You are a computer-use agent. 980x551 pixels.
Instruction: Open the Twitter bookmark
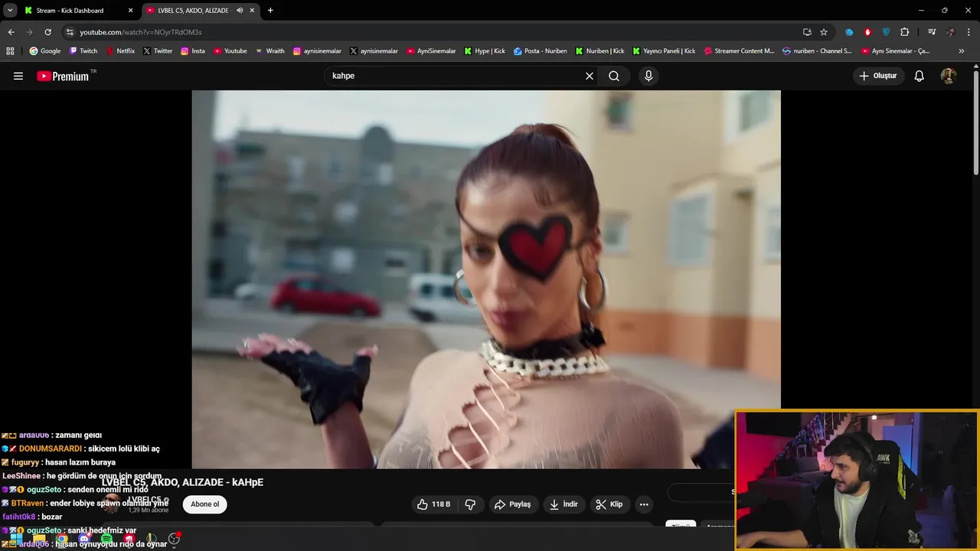click(x=158, y=51)
